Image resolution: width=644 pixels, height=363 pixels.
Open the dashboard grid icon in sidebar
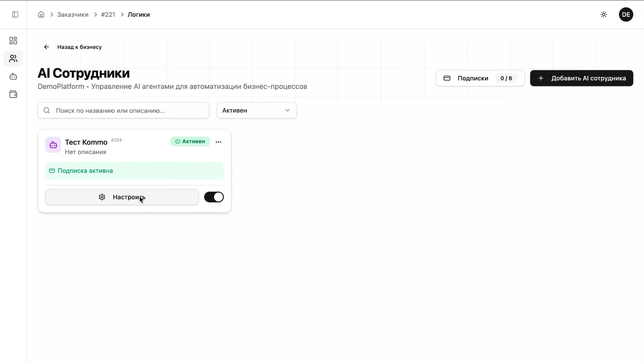[x=13, y=41]
